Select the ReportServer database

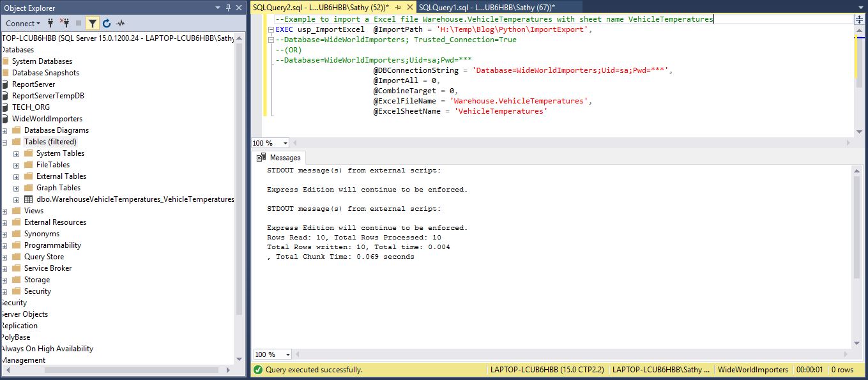(x=33, y=84)
